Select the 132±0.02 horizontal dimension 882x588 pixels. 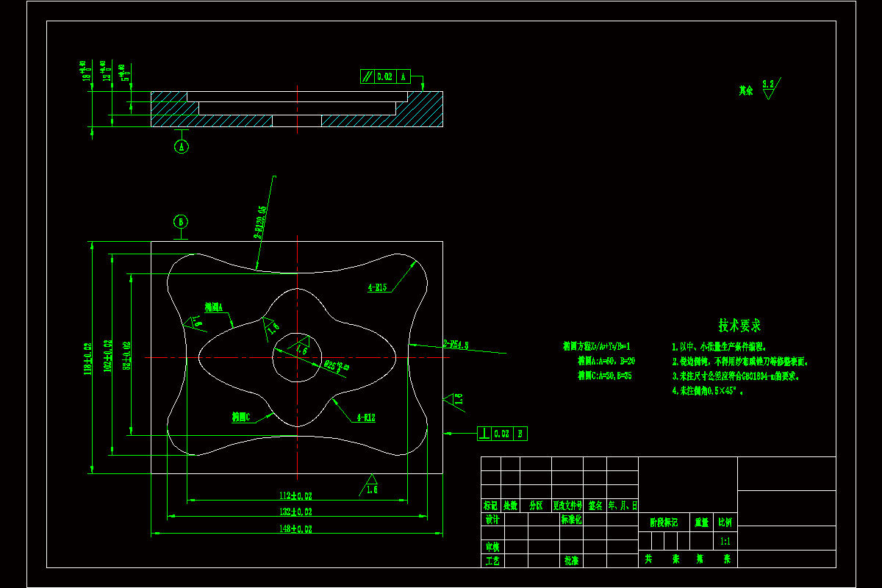(295, 512)
